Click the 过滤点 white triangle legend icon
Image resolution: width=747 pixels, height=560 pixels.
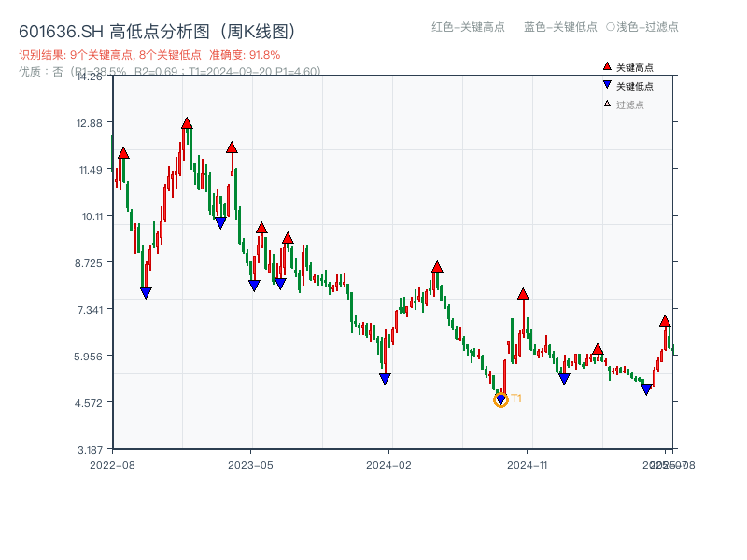(x=607, y=104)
